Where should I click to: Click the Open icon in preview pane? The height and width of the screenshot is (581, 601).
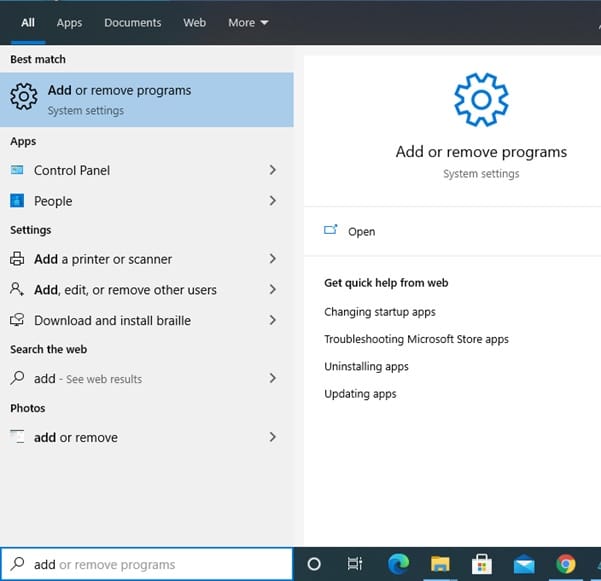coord(331,230)
